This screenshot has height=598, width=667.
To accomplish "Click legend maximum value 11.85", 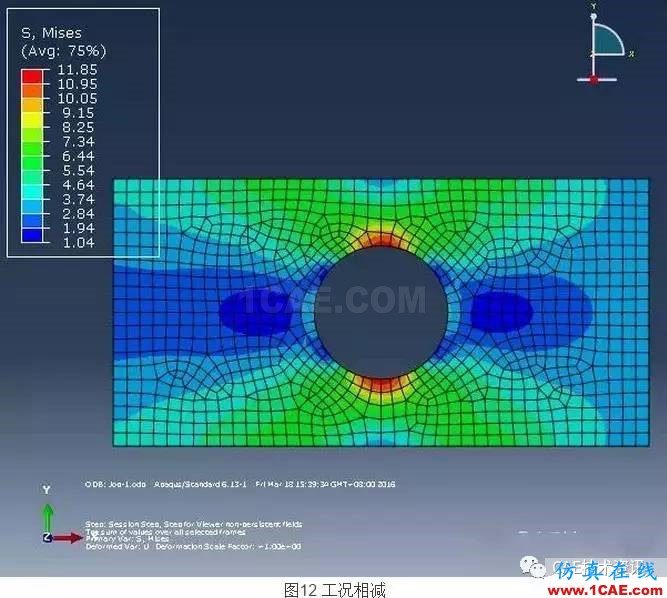I will (77, 69).
